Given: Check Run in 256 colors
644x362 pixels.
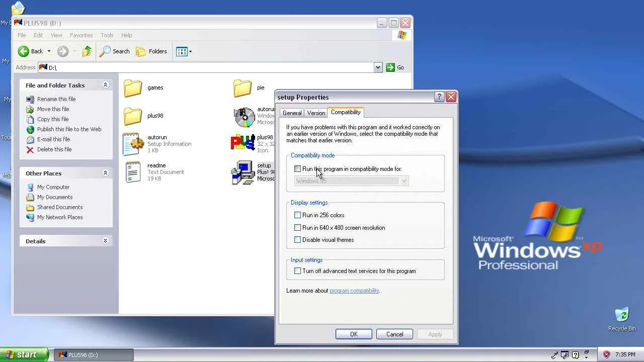Looking at the screenshot, I should point(298,215).
